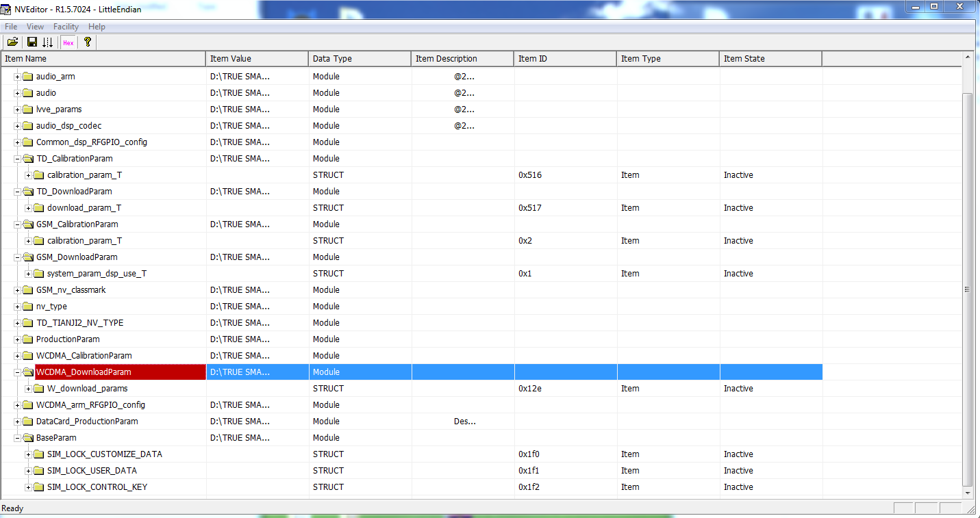This screenshot has width=980, height=518.
Task: Open the View menu
Action: pos(35,27)
